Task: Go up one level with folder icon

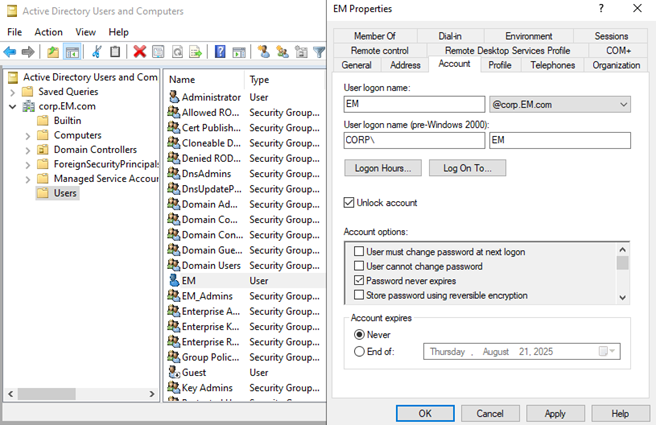Action: pyautogui.click(x=53, y=52)
